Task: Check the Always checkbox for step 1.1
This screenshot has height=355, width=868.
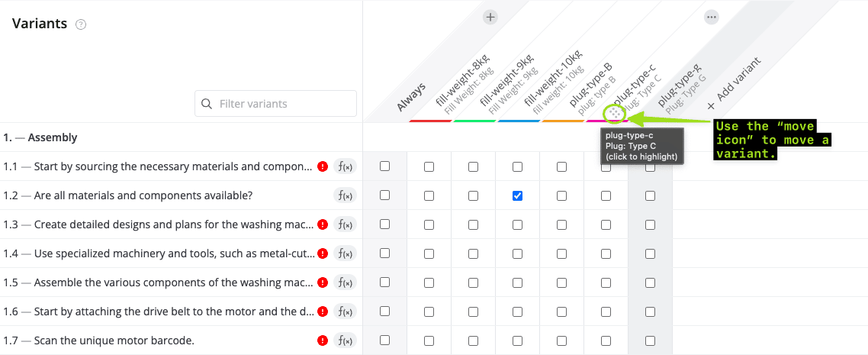Action: coord(385,166)
